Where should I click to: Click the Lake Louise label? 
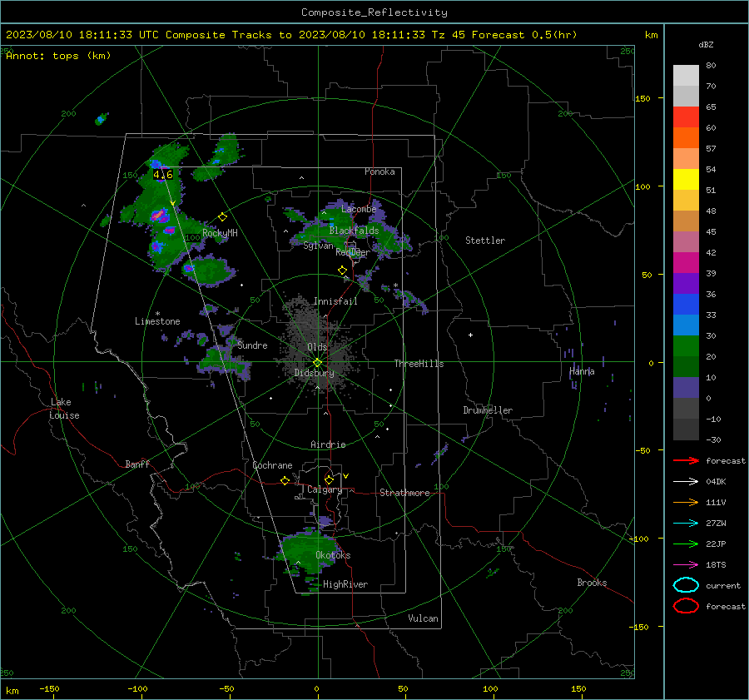point(64,409)
